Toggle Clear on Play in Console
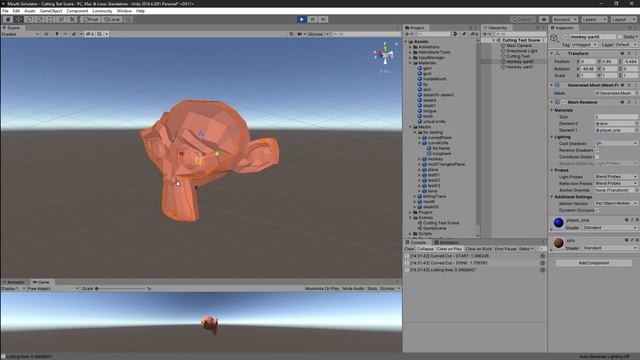 click(x=449, y=249)
